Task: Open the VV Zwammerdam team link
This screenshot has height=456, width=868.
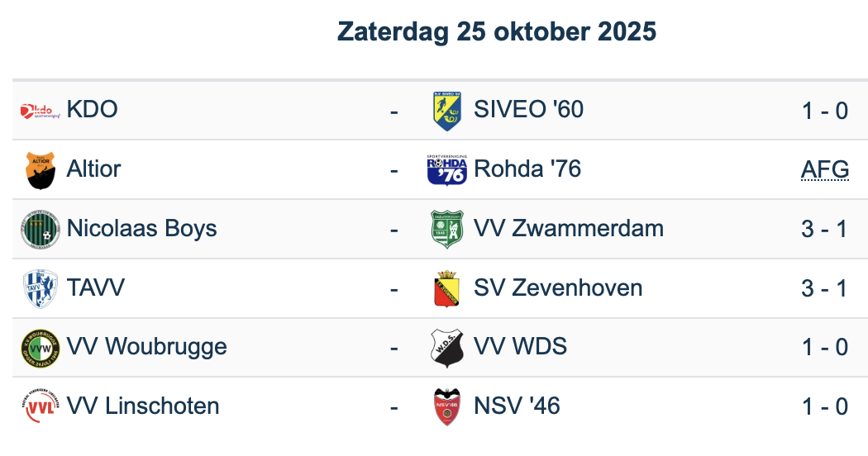Action: (569, 228)
